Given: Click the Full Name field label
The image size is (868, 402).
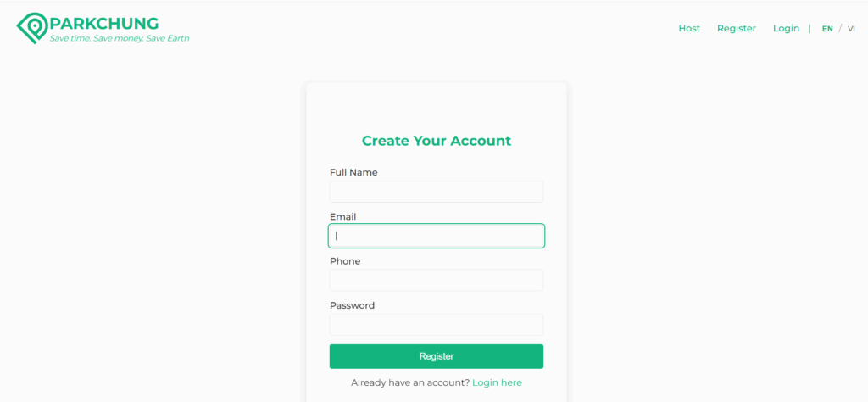Looking at the screenshot, I should 353,172.
